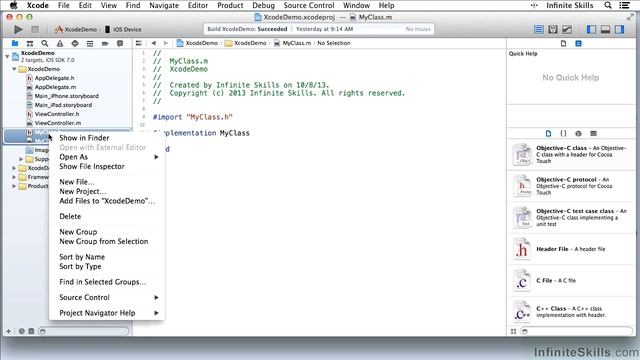
Task: Click MyClass.m in the jump bar
Action: coord(292,43)
